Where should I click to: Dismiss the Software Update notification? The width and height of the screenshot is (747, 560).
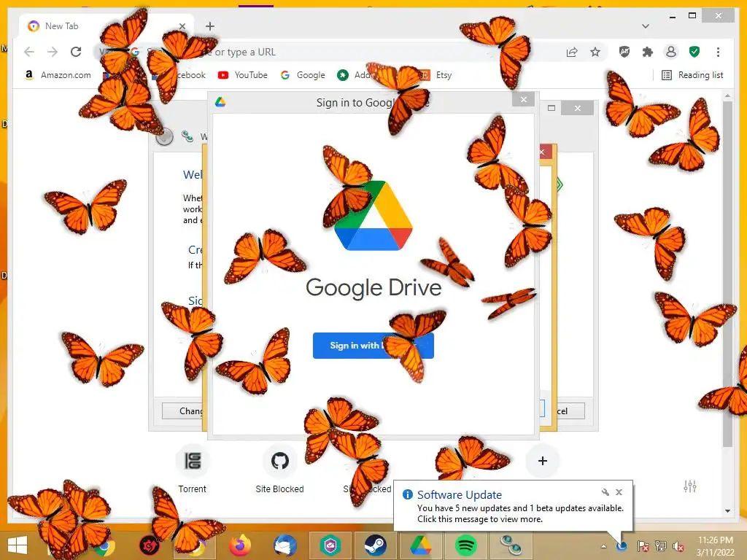(619, 492)
